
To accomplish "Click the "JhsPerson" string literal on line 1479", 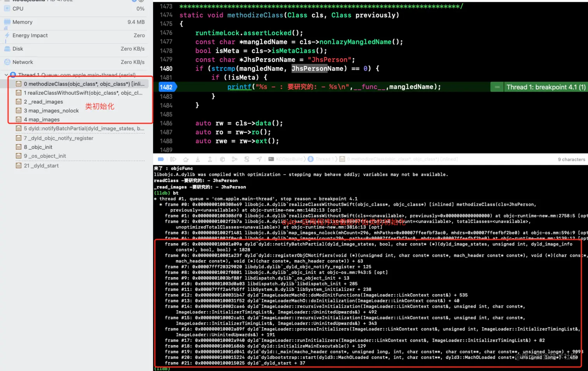I will pyautogui.click(x=329, y=59).
